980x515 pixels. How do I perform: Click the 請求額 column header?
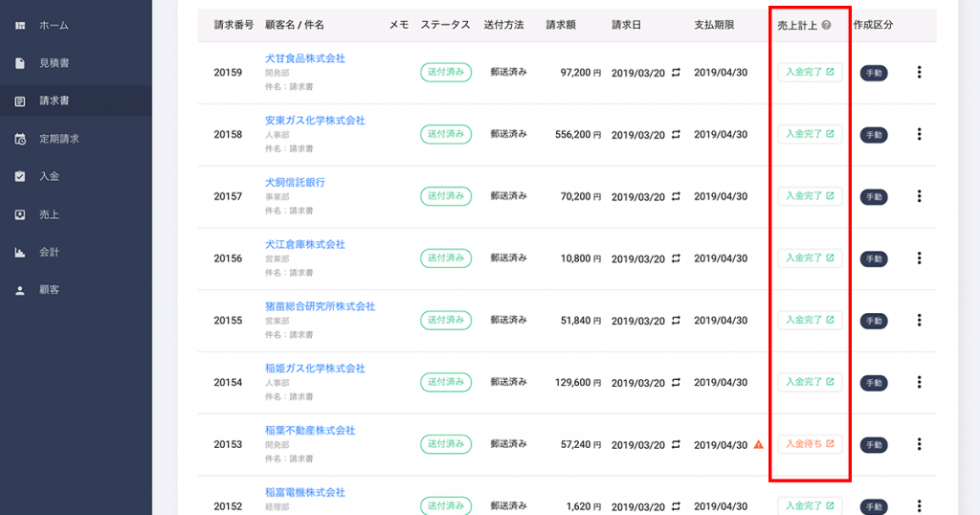pos(561,25)
